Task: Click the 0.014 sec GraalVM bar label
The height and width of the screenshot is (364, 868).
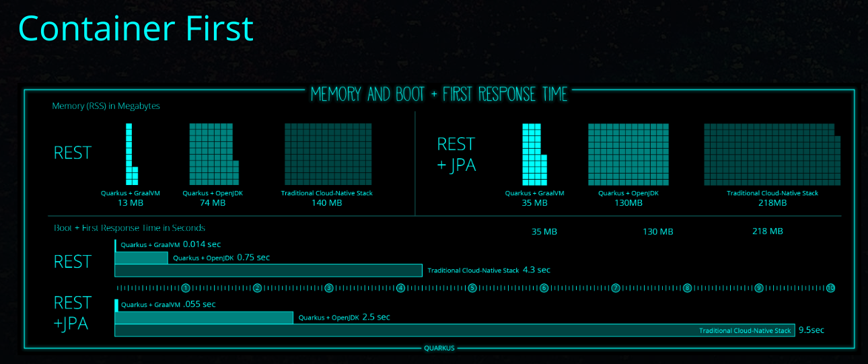Action: [170, 245]
